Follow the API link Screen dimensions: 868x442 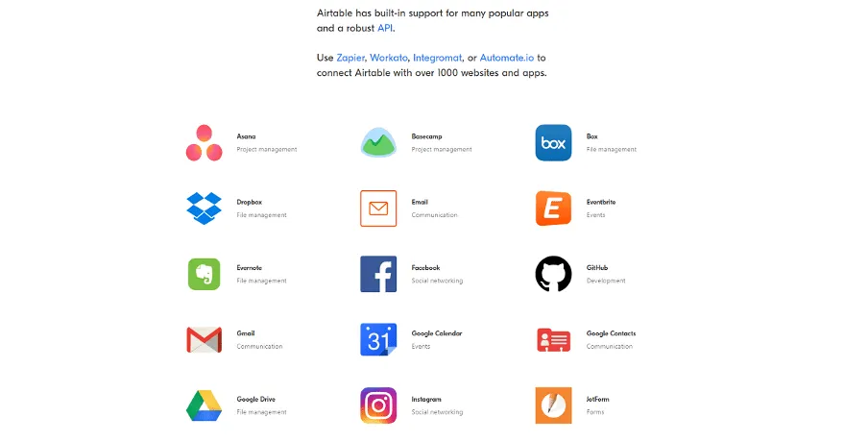click(385, 28)
